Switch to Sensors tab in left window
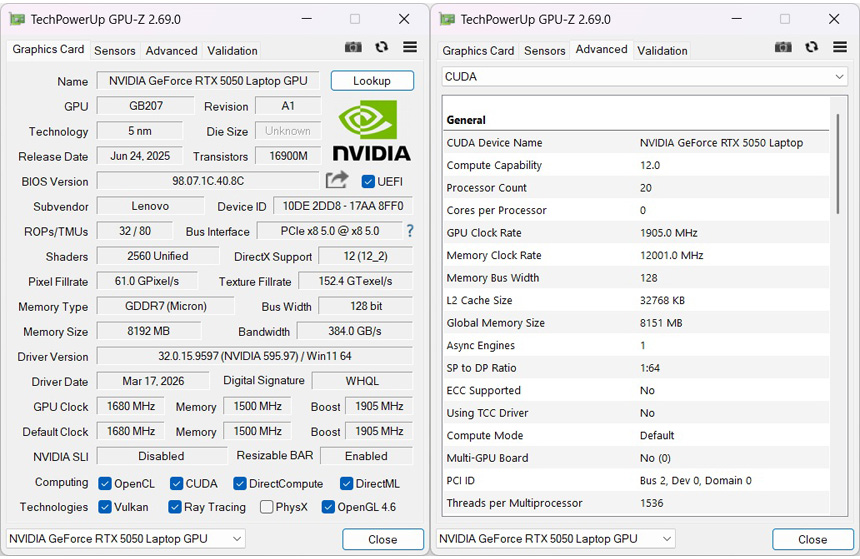Viewport: 860px width, 559px height. [x=115, y=51]
